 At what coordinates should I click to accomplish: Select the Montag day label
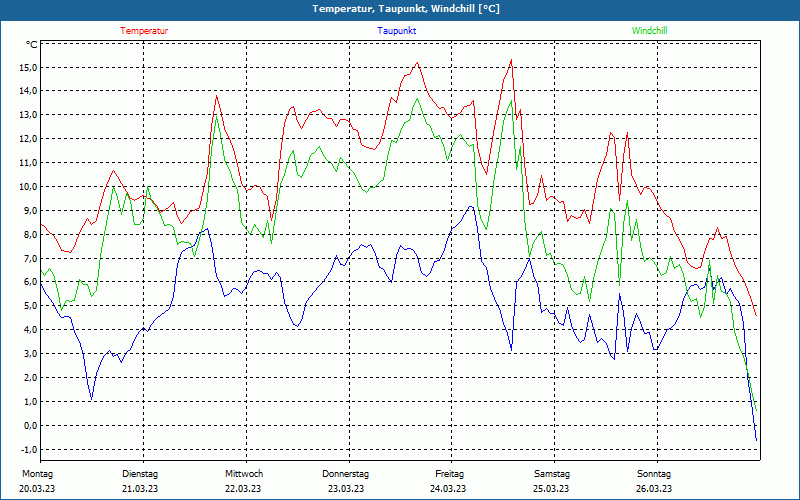(37, 474)
